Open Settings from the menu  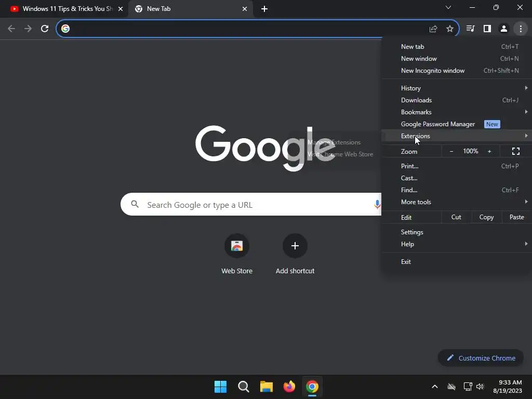coord(457,232)
